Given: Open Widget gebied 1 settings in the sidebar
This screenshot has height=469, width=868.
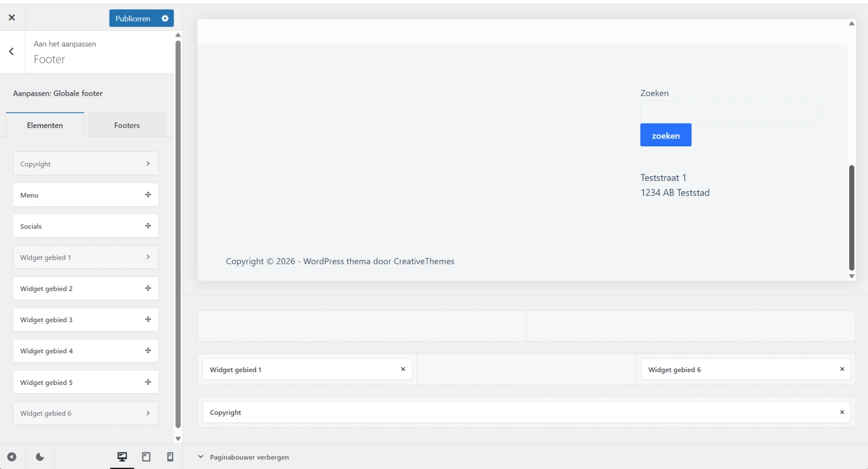Looking at the screenshot, I should [148, 257].
